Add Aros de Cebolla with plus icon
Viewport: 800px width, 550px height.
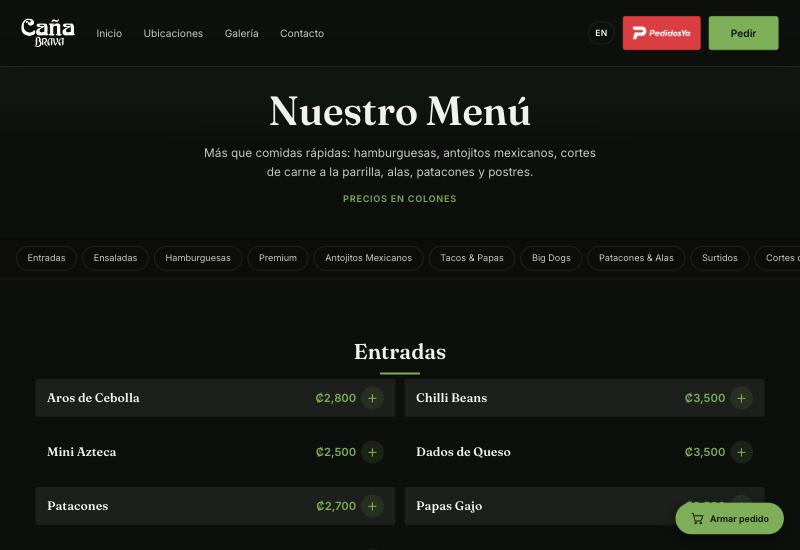[372, 398]
